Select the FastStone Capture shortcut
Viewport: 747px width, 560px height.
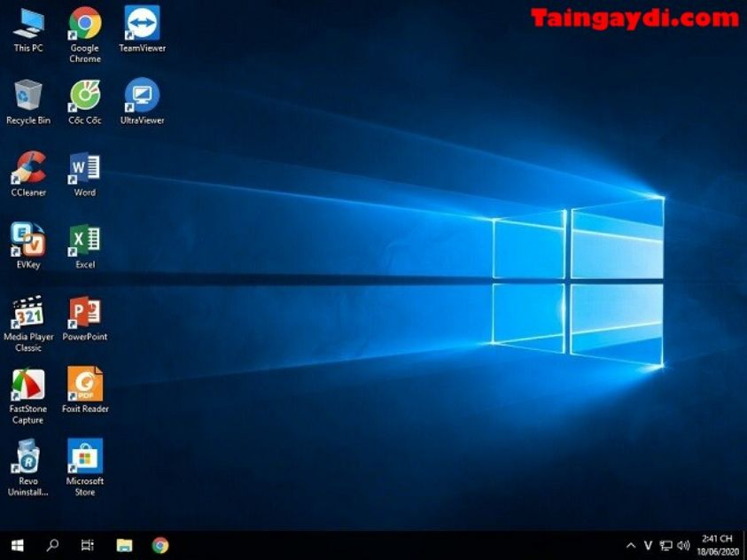pos(28,396)
